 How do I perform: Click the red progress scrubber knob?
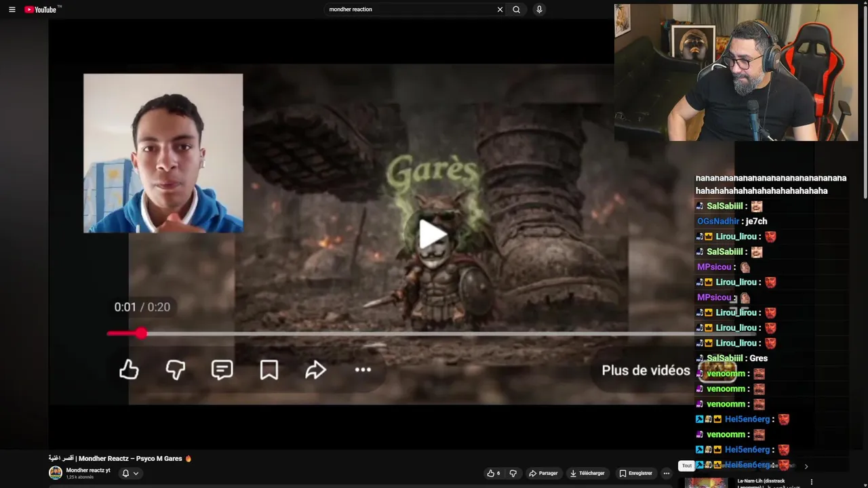[140, 333]
